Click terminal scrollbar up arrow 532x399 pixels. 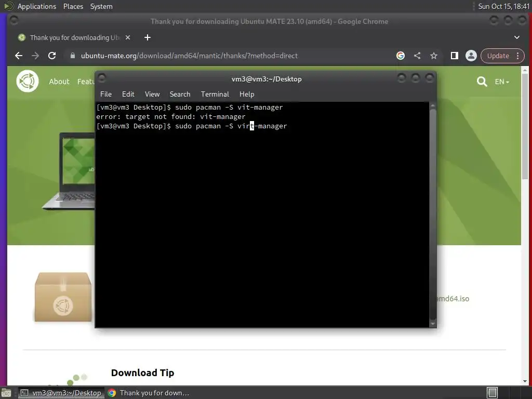[433, 106]
